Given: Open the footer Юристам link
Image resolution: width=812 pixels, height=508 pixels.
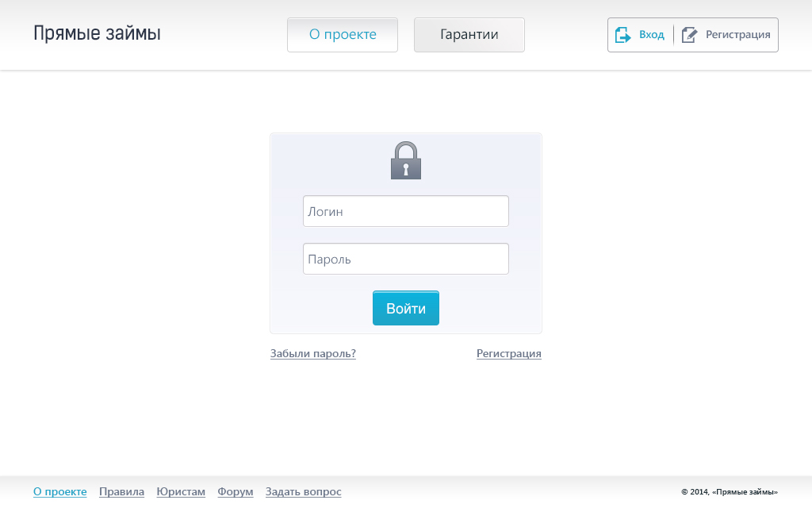Looking at the screenshot, I should (x=181, y=491).
